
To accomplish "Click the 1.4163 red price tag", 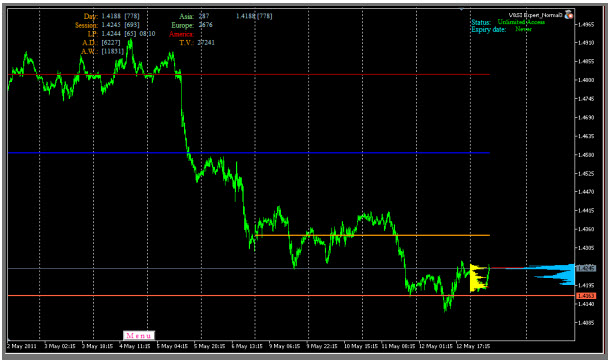I will pyautogui.click(x=586, y=296).
